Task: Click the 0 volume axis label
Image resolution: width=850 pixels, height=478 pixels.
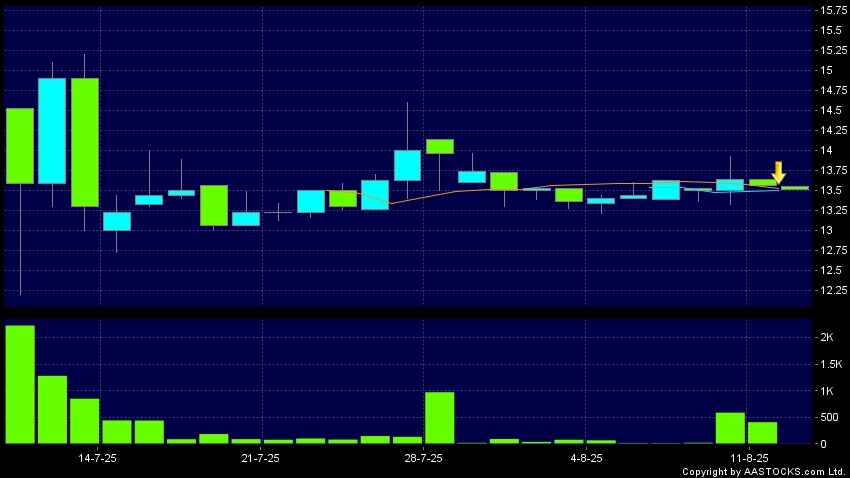Action: click(x=823, y=444)
